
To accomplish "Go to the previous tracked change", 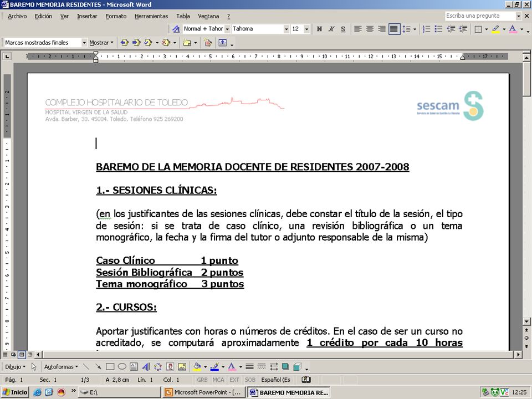I will [125, 43].
